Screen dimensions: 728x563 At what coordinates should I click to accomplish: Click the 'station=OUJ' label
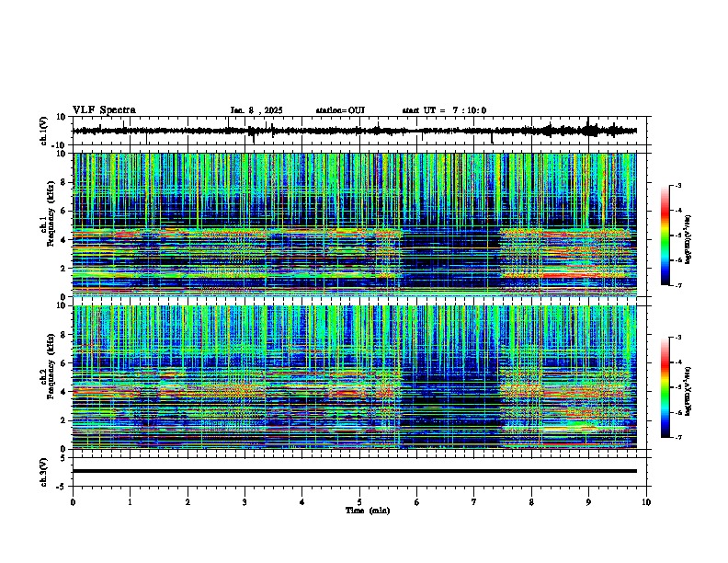[x=340, y=110]
